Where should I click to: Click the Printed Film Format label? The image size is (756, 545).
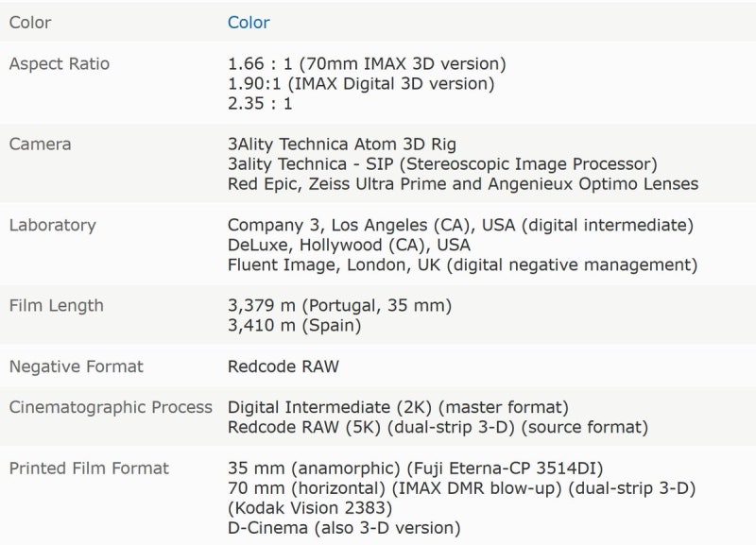point(89,468)
